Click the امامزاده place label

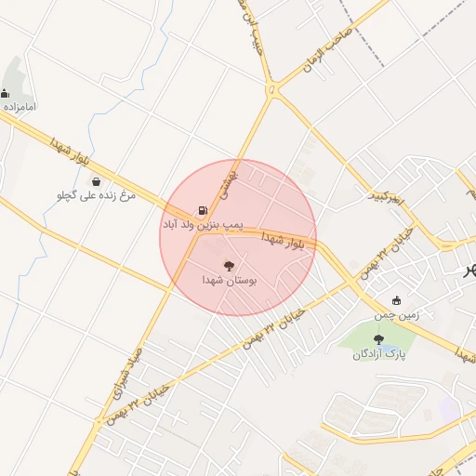click(x=20, y=107)
